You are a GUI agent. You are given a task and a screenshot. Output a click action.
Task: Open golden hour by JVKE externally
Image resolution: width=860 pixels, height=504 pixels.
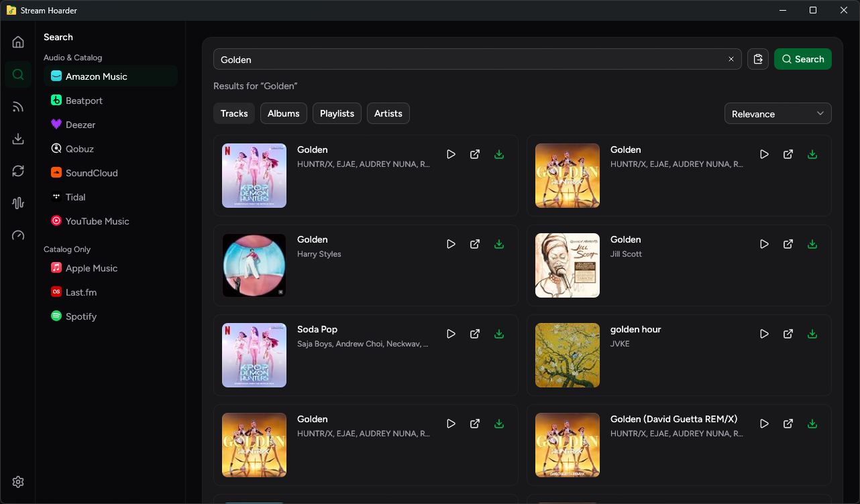(788, 334)
